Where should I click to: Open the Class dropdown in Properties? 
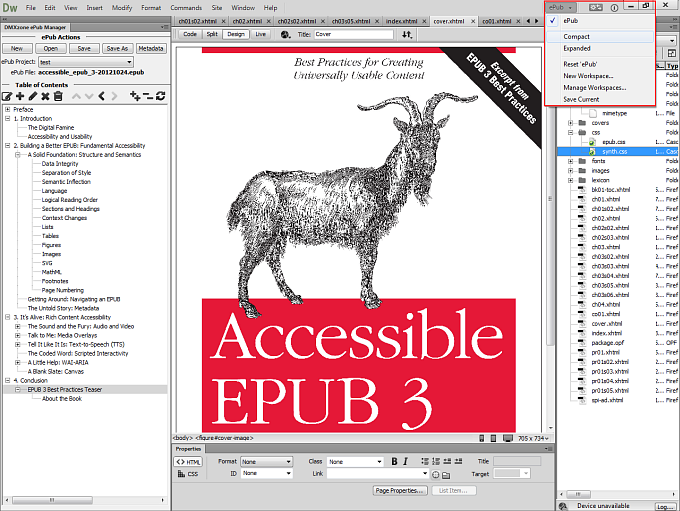(x=355, y=462)
